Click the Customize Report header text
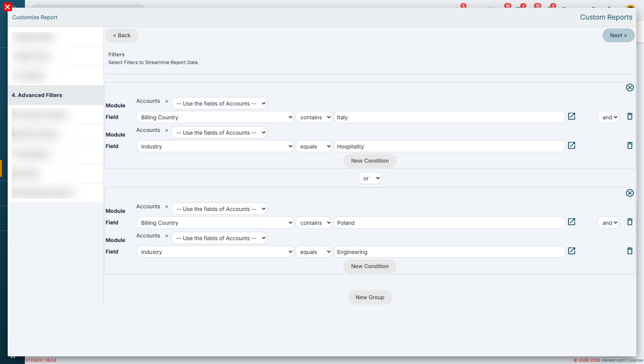 [35, 17]
